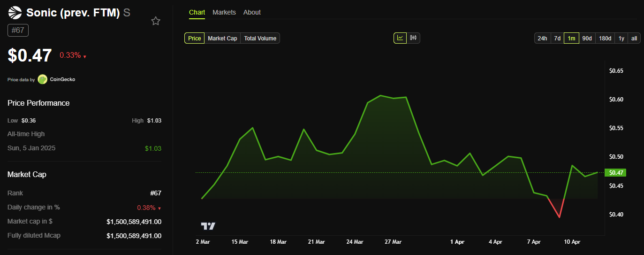Select the Market Cap chart metric
The height and width of the screenshot is (255, 644).
pyautogui.click(x=222, y=38)
